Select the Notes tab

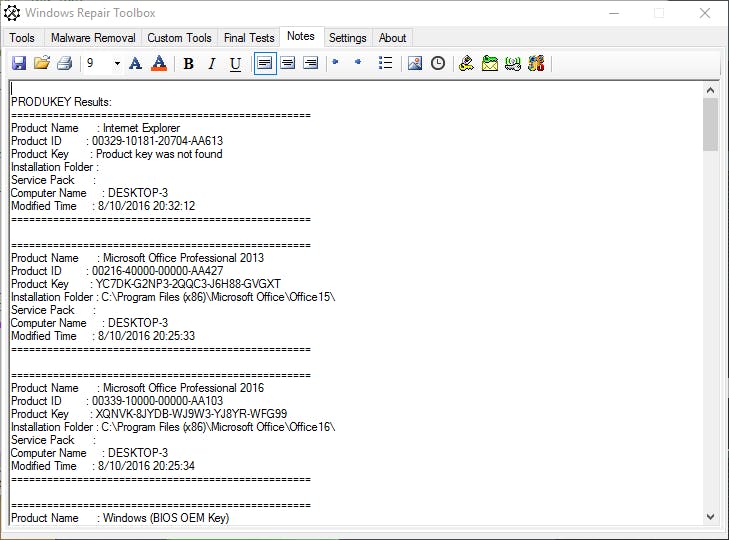301,36
